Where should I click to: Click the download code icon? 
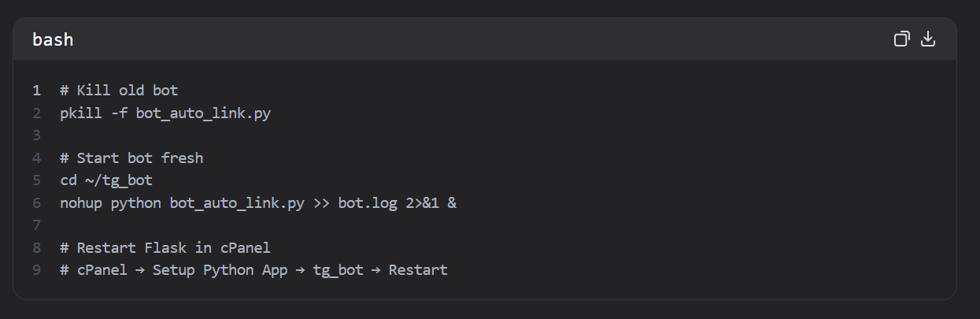928,39
